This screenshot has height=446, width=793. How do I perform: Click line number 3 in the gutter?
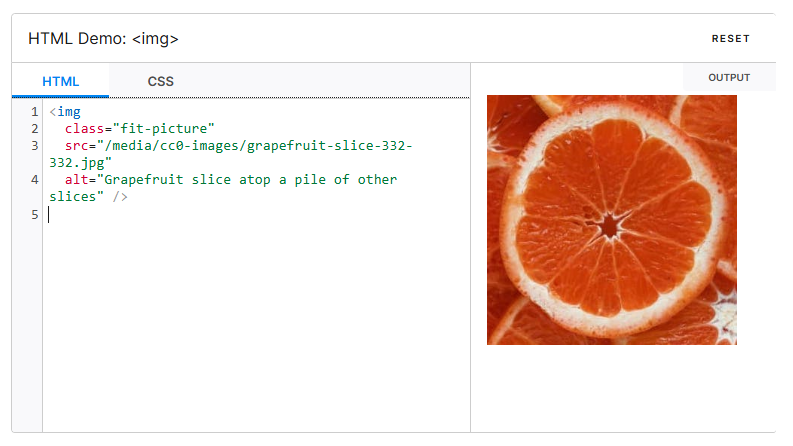(34, 146)
